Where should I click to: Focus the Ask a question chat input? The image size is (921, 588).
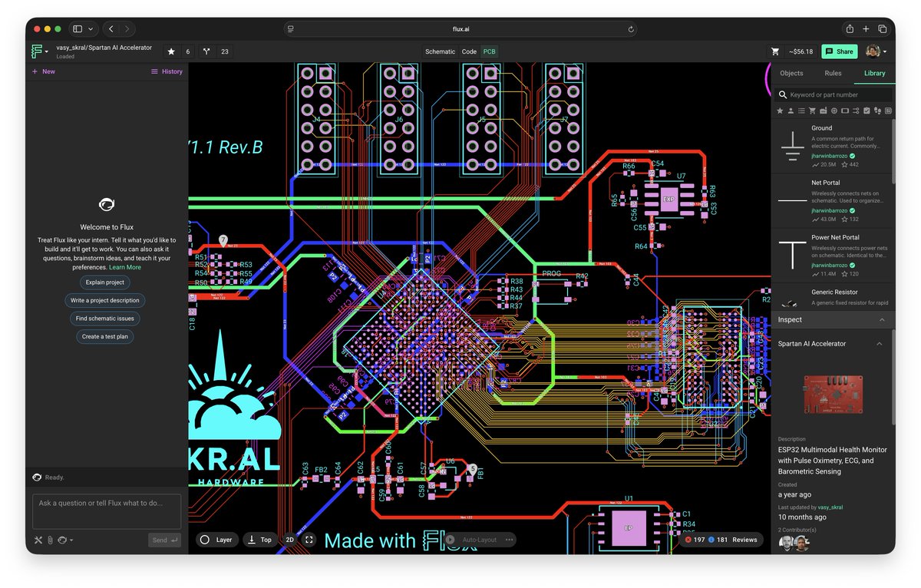point(107,510)
